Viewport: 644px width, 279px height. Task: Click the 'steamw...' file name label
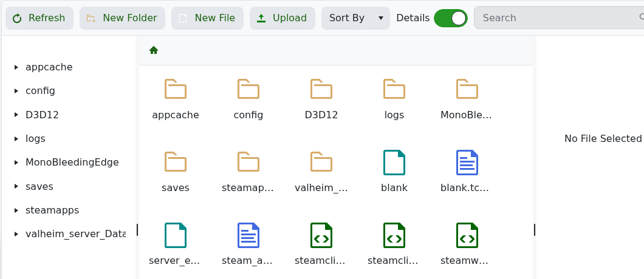pyautogui.click(x=465, y=261)
